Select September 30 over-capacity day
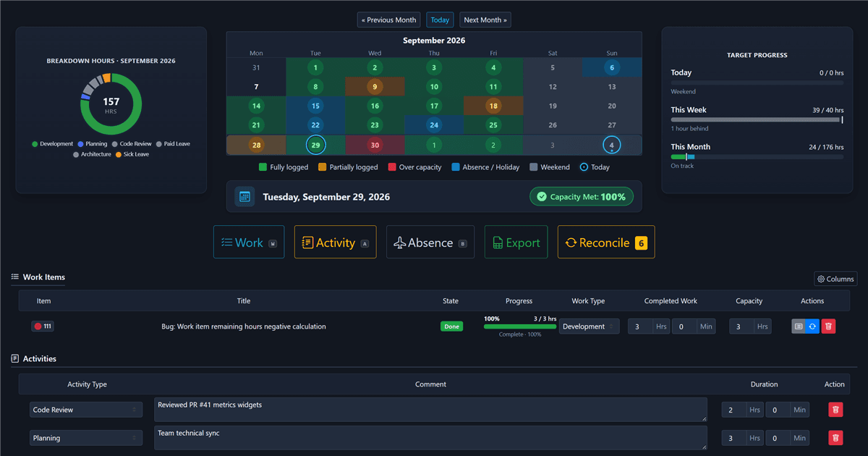Viewport: 868px width, 456px height. point(375,145)
